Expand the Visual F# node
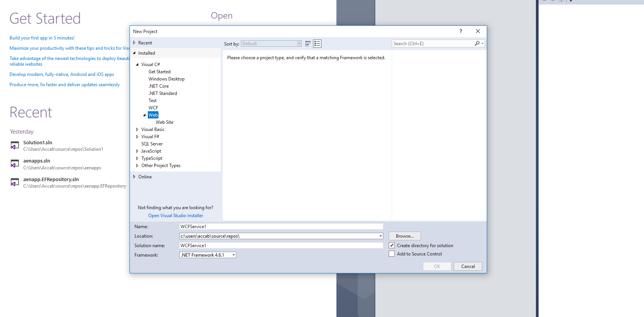Screen dimensions: 644x317 tap(137, 137)
